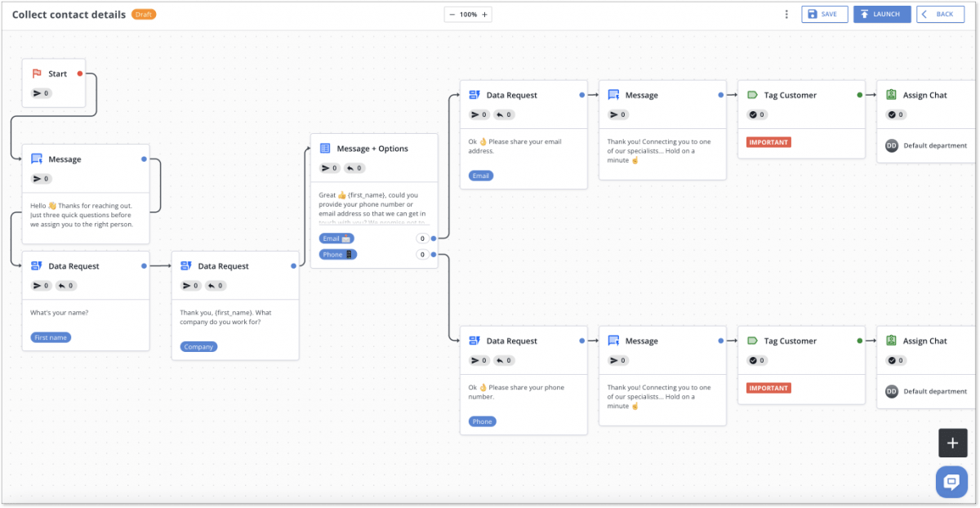Select the Tag Customer icon on the top branch

coord(751,95)
